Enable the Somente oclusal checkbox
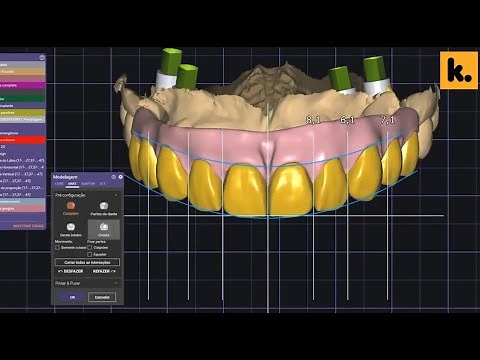Image resolution: width=480 pixels, height=360 pixels. (x=57, y=248)
